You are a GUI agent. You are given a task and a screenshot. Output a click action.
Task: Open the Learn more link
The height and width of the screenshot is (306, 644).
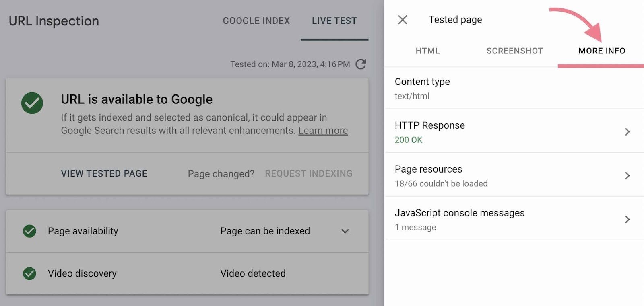pyautogui.click(x=323, y=130)
